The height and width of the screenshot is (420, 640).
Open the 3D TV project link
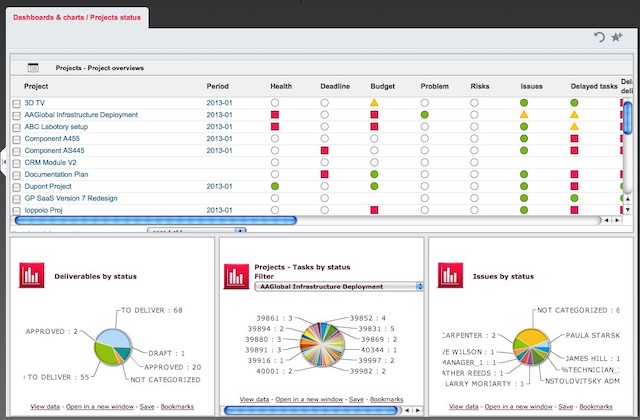click(x=34, y=103)
